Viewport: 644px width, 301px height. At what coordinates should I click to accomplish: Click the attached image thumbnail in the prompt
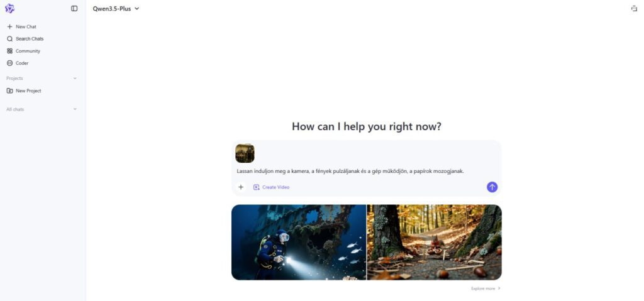click(x=245, y=153)
